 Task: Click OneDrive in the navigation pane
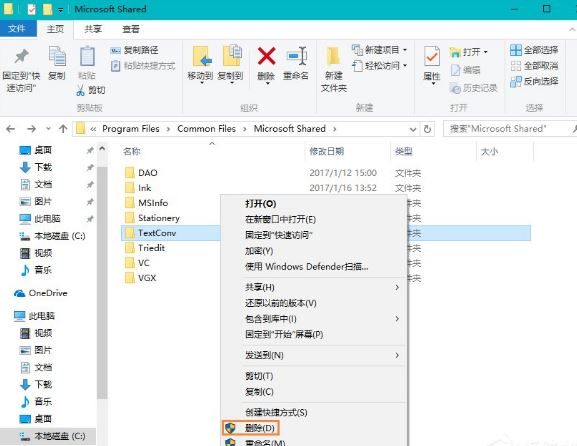[x=40, y=293]
